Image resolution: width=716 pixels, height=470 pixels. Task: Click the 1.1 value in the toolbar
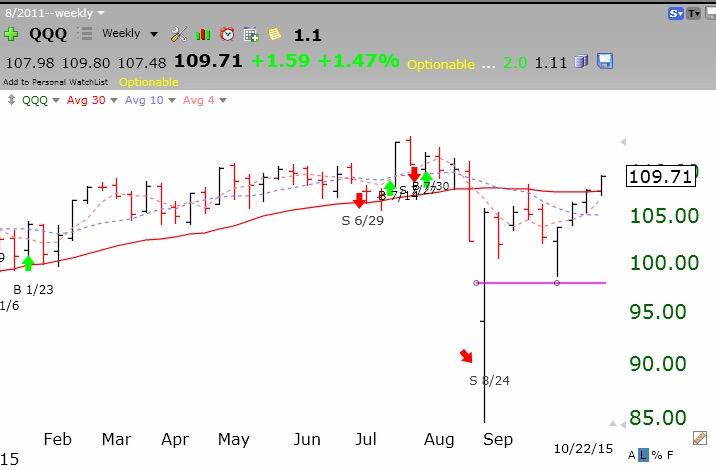point(308,35)
